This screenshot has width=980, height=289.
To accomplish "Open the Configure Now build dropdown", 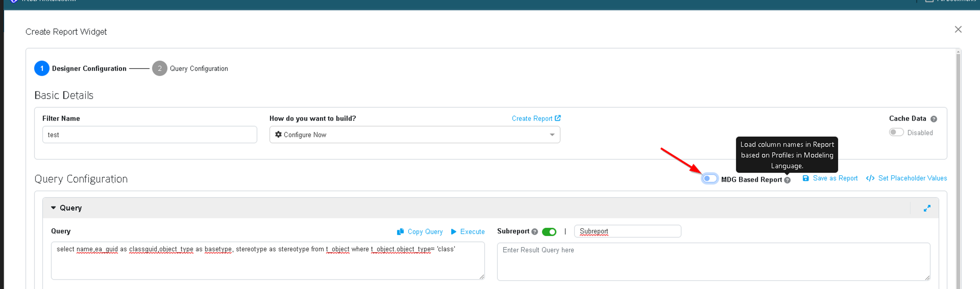I will pyautogui.click(x=415, y=134).
